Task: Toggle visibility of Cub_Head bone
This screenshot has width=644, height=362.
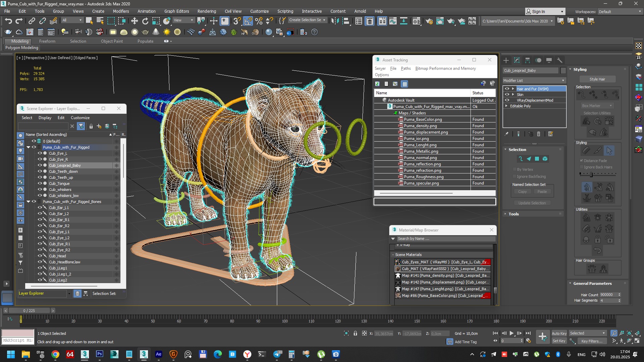Action: pos(40,256)
